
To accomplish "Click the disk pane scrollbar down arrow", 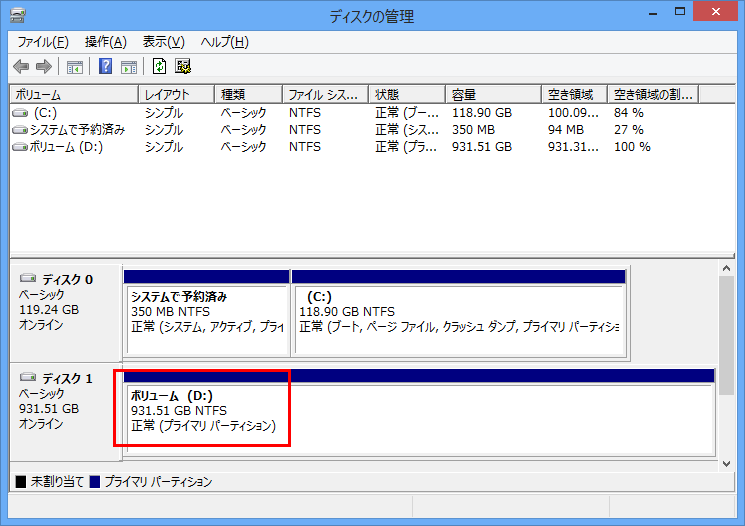I will click(x=727, y=465).
